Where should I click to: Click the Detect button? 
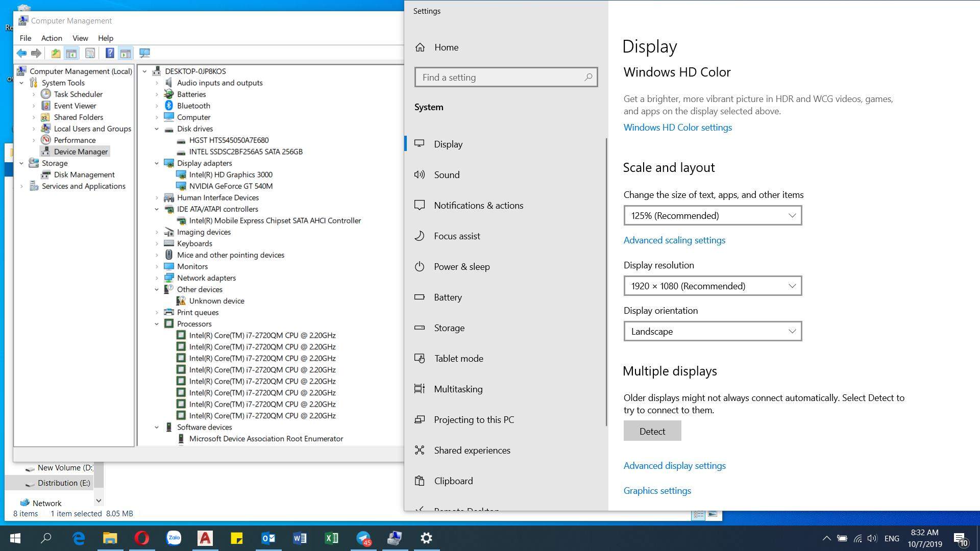pos(652,431)
